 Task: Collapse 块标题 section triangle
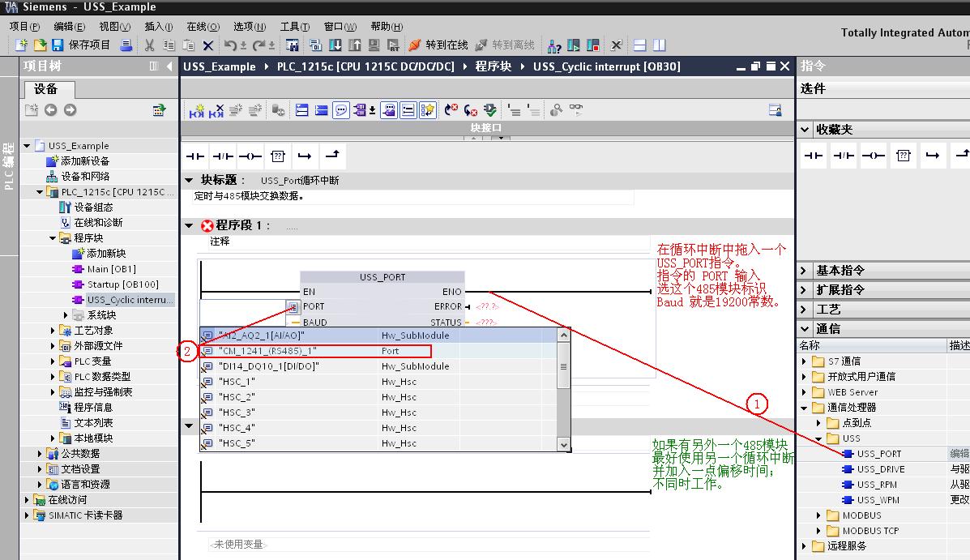189,180
